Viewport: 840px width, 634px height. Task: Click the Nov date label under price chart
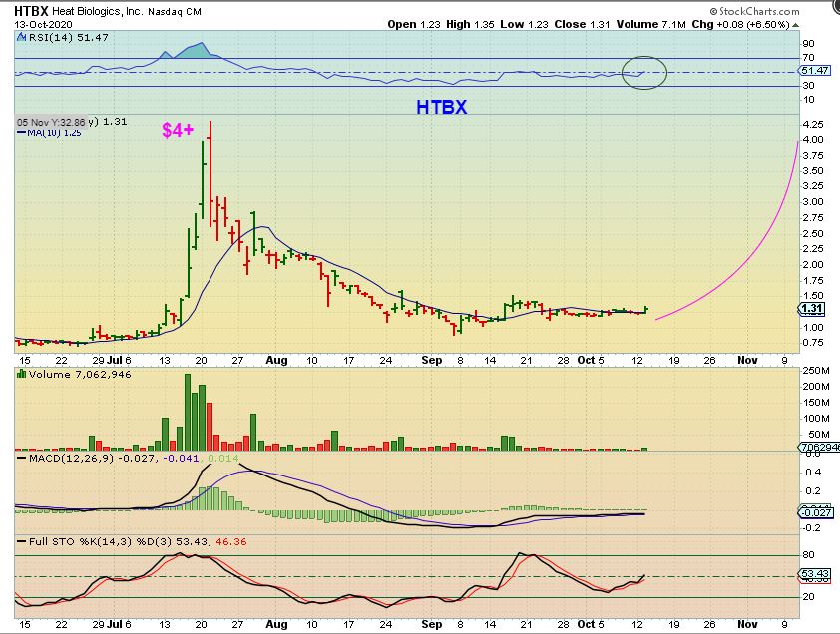(747, 361)
